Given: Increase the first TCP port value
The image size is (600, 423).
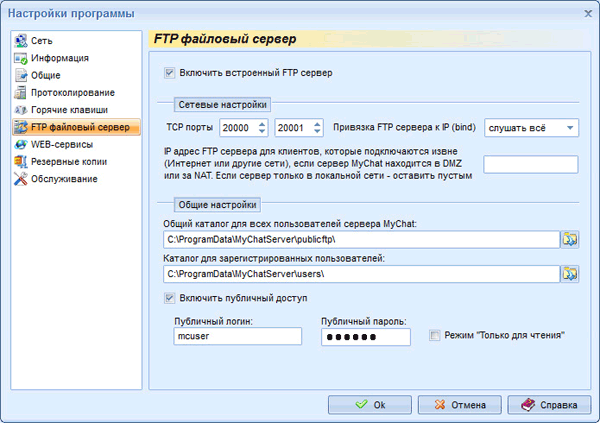Looking at the screenshot, I should (263, 124).
